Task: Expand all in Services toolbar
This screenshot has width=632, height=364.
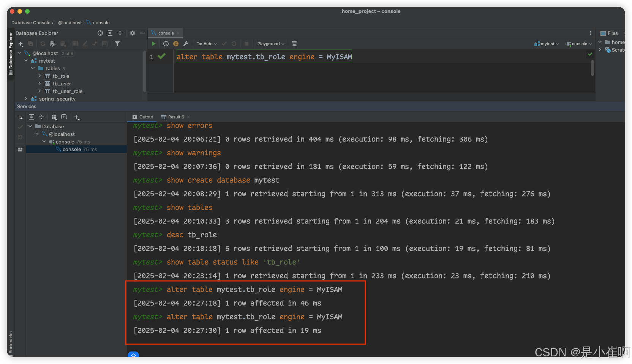Action: click(x=32, y=117)
